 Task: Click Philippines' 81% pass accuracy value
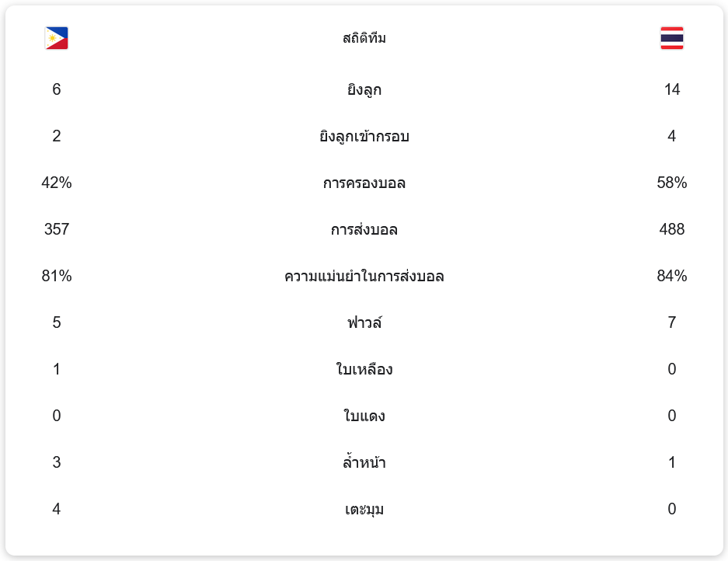tap(57, 277)
